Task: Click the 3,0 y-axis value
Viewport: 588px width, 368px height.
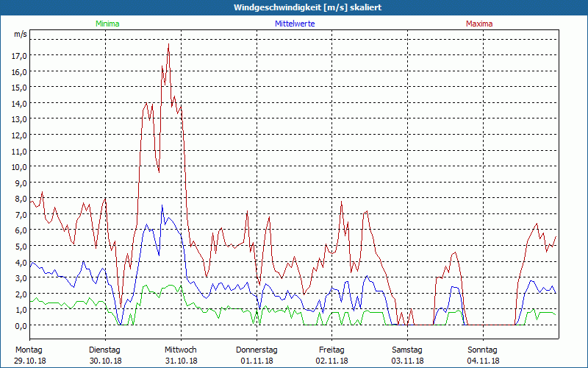Action: click(21, 278)
